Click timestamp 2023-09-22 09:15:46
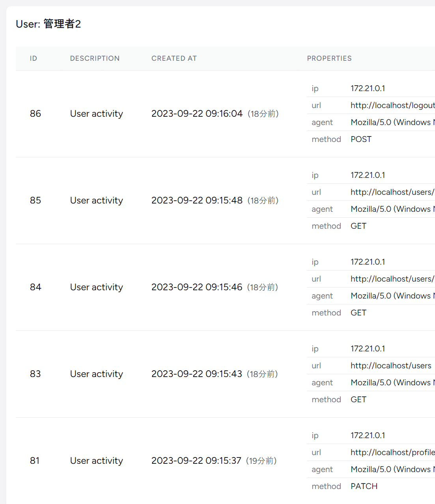 197,287
